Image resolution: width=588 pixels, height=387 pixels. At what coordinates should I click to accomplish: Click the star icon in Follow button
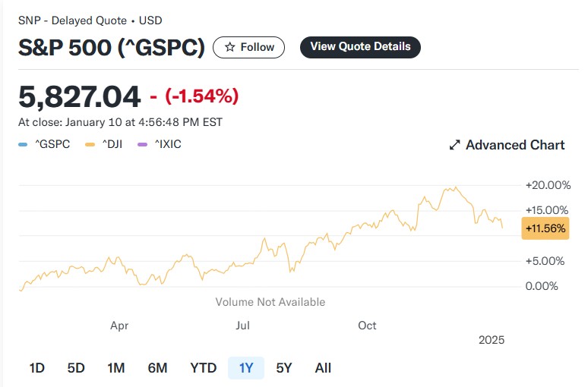coord(230,47)
